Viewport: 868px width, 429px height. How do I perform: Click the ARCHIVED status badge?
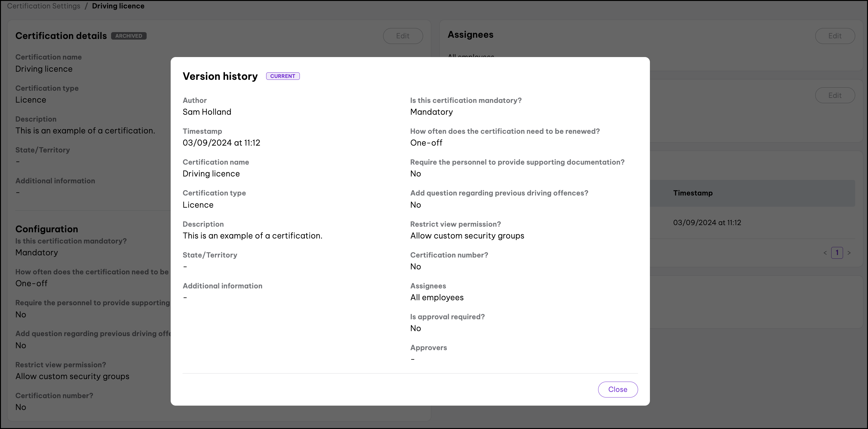128,36
